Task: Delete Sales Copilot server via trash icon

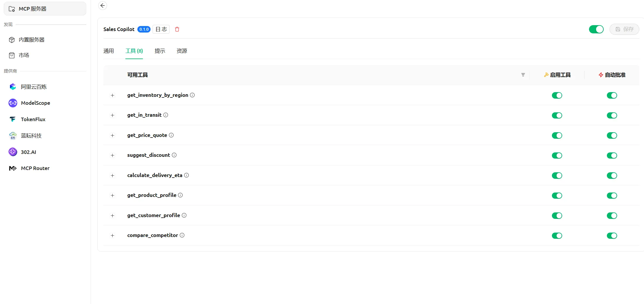Action: tap(177, 29)
